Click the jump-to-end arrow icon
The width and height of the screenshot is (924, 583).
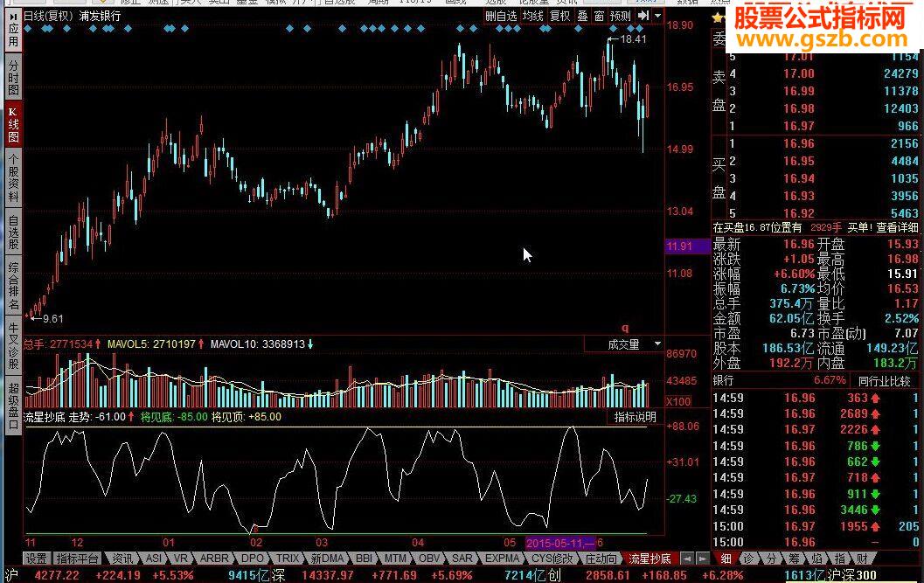pyautogui.click(x=643, y=16)
